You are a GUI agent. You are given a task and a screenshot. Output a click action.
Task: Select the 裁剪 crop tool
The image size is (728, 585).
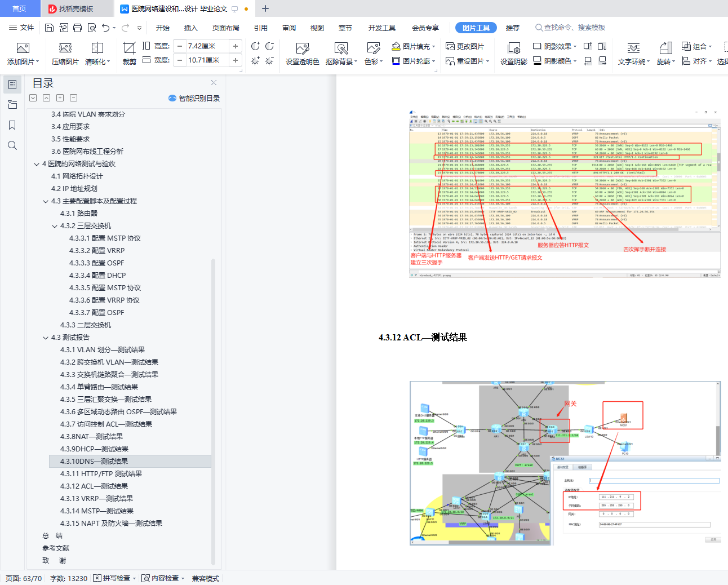129,54
